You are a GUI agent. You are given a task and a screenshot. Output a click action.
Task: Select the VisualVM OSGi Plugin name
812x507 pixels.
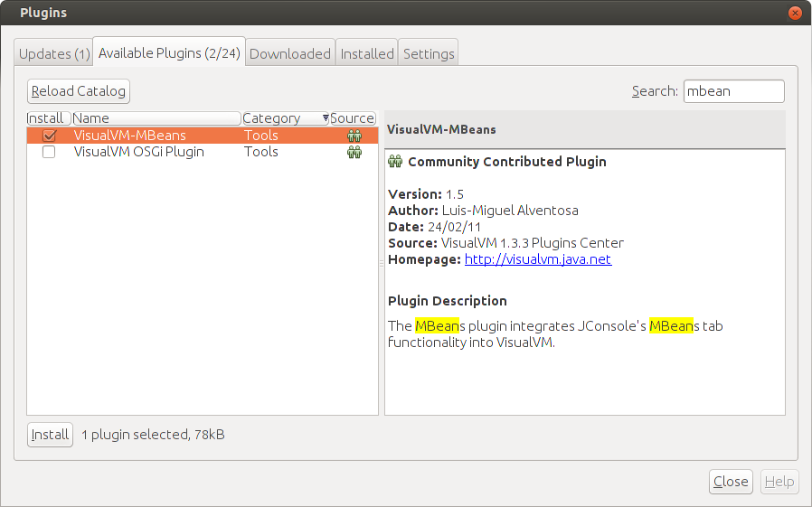pos(138,152)
